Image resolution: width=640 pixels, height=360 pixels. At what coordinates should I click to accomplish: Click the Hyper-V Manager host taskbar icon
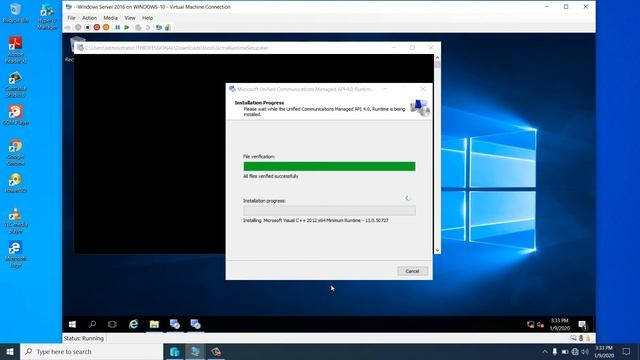pyautogui.click(x=175, y=351)
